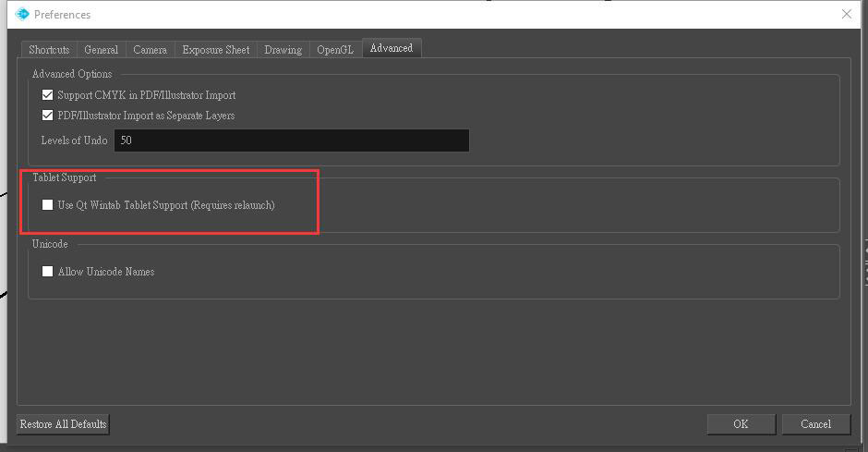Disable Support CMYK in PDF/Illustrator Import

(48, 95)
